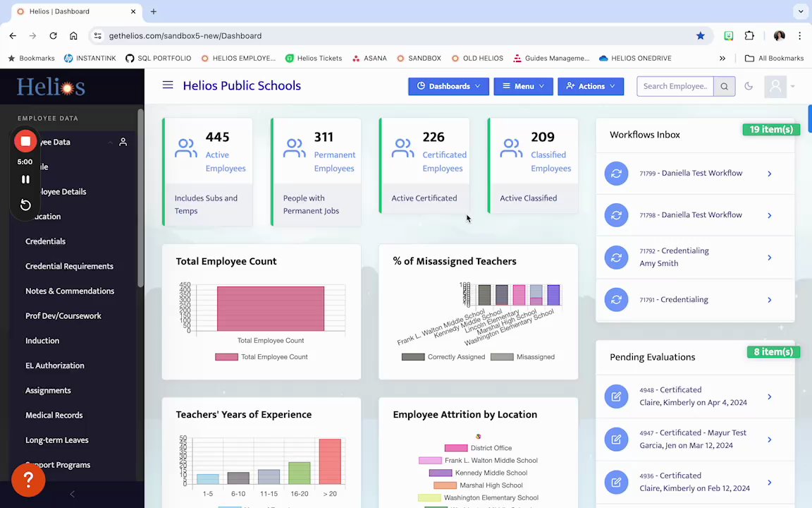This screenshot has height=508, width=812.
Task: Click the person icon beside Employee Data
Action: pyautogui.click(x=123, y=142)
